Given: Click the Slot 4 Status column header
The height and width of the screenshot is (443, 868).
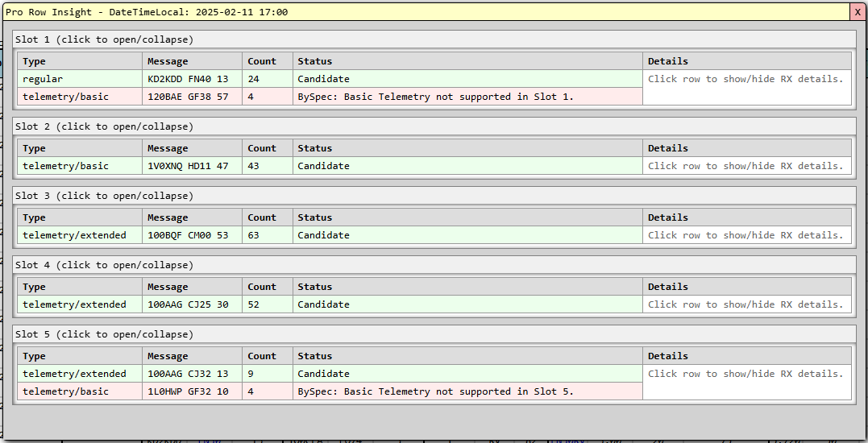Looking at the screenshot, I should 314,287.
